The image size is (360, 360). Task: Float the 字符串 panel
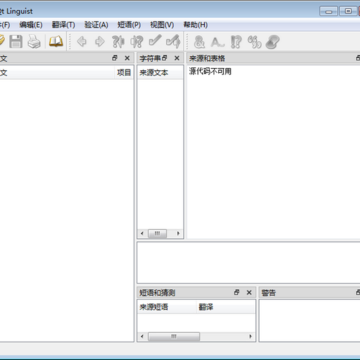point(164,58)
